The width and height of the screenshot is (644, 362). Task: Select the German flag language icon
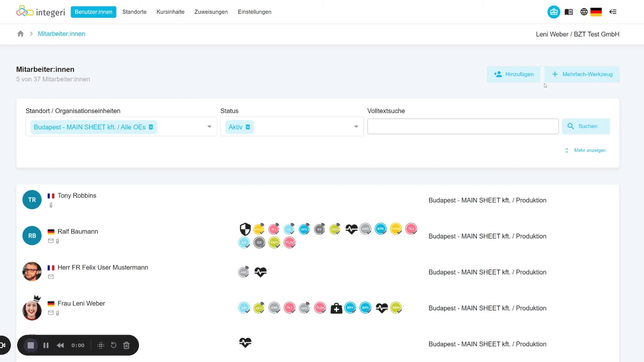(596, 12)
